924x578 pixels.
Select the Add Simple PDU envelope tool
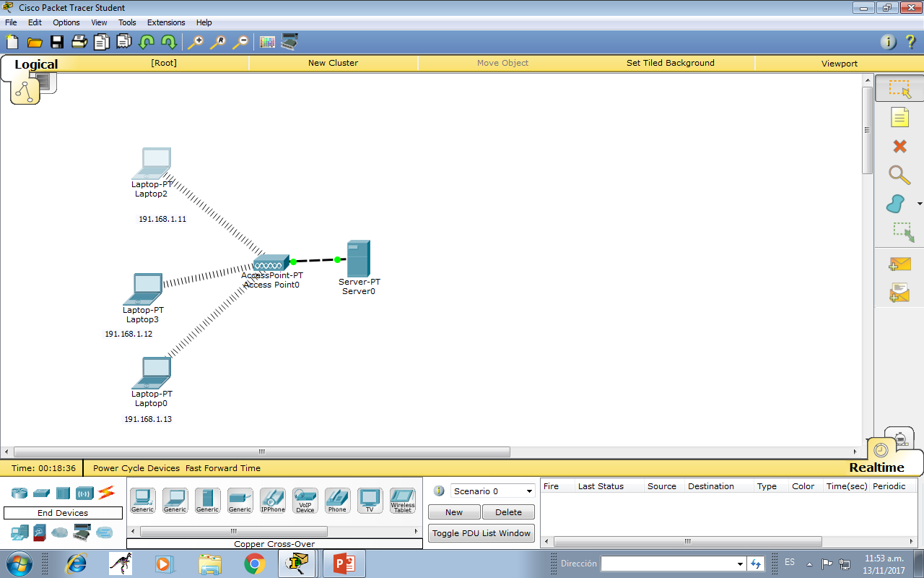click(x=899, y=264)
